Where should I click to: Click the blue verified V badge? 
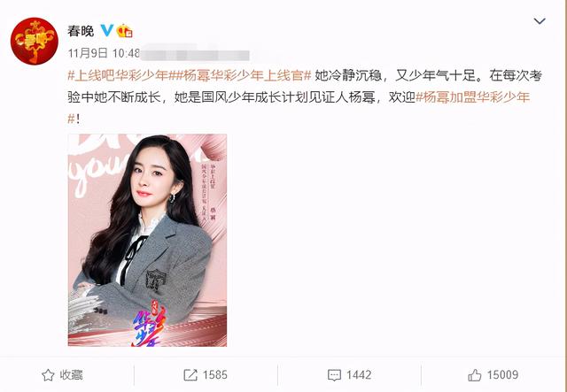[106, 30]
